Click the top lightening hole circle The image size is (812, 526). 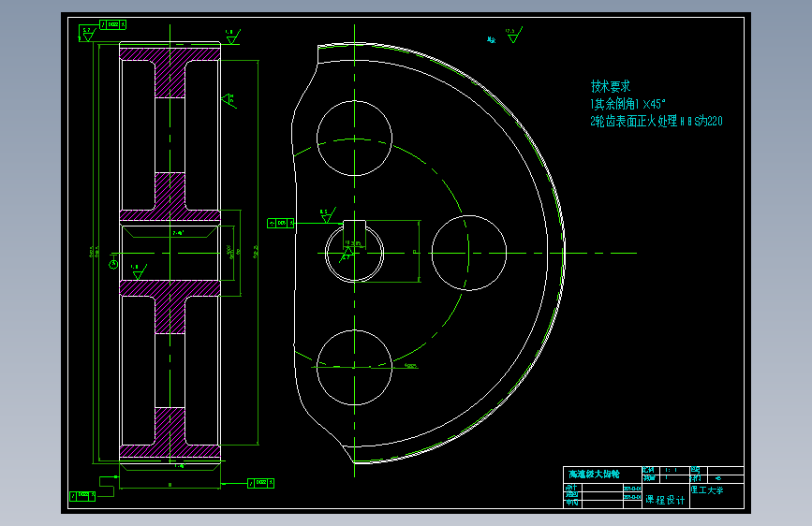pos(354,139)
